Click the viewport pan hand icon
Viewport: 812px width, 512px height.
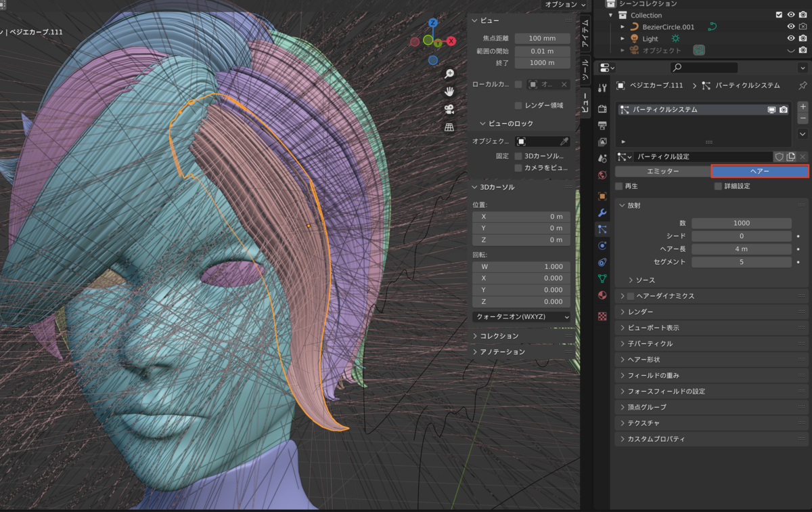[x=449, y=91]
